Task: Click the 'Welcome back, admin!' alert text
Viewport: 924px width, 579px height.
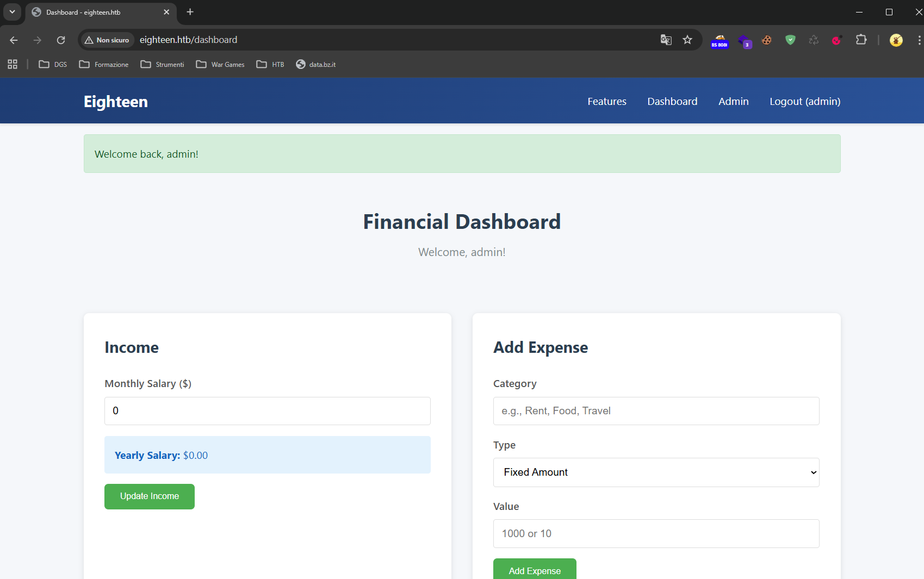Action: tap(146, 154)
